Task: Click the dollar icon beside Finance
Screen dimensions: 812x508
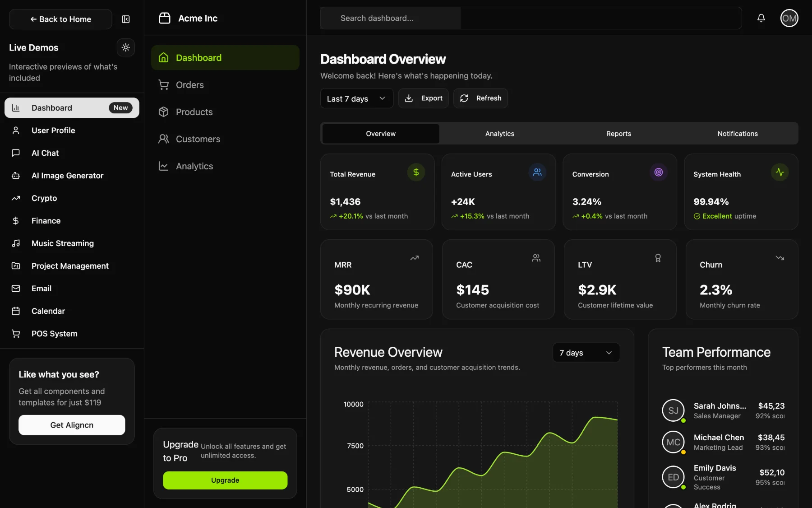Action: pyautogui.click(x=16, y=220)
